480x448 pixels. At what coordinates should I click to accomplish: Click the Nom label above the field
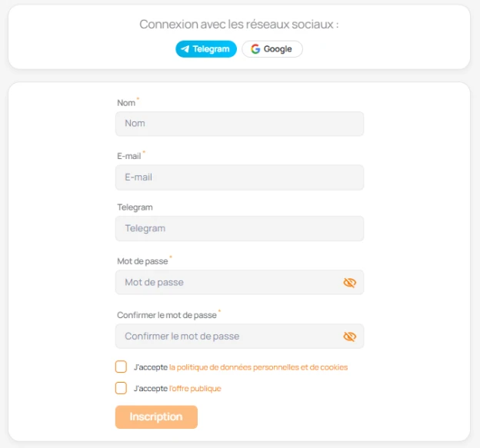pos(126,103)
